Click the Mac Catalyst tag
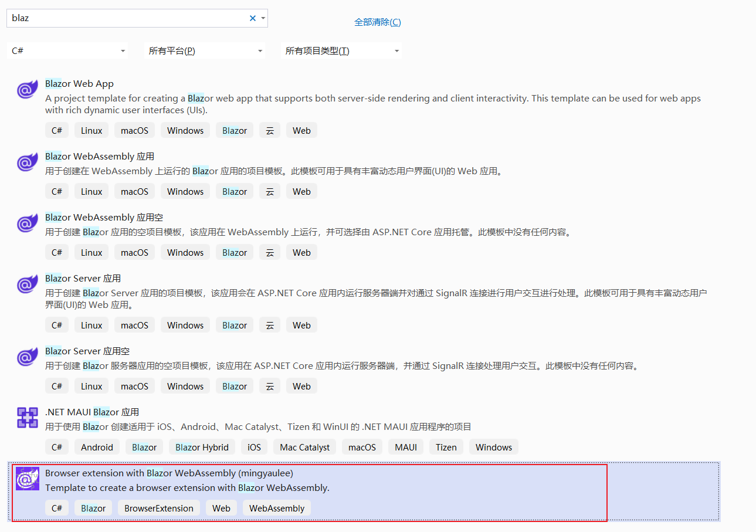 [x=305, y=448]
